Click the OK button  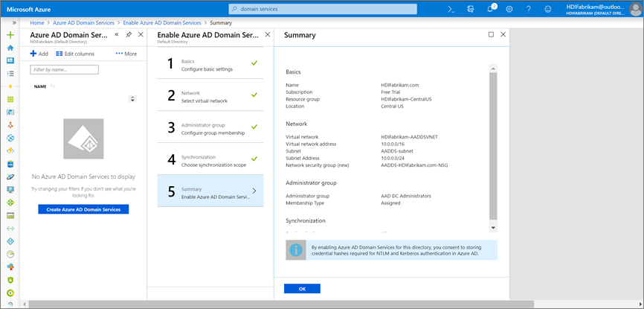tap(302, 288)
